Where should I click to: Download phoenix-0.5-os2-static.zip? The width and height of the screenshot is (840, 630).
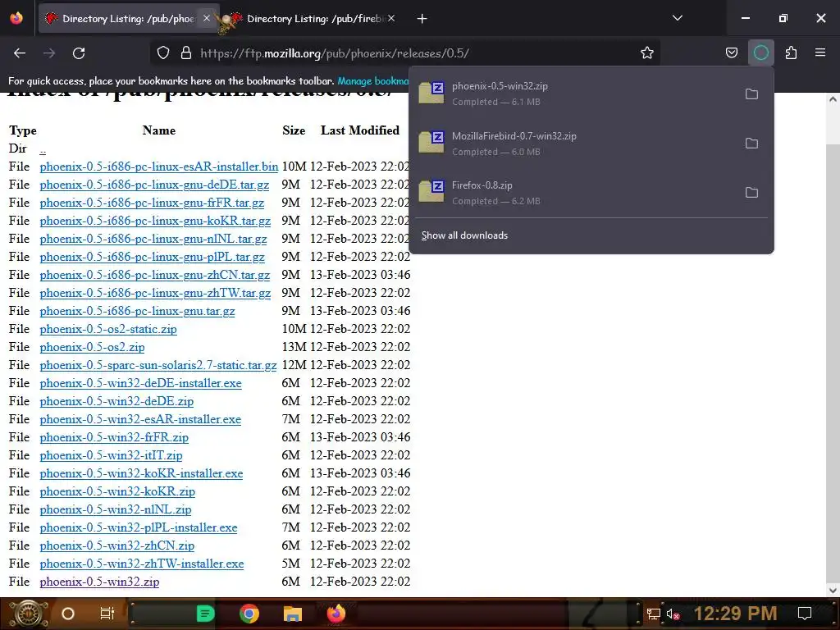[108, 329]
